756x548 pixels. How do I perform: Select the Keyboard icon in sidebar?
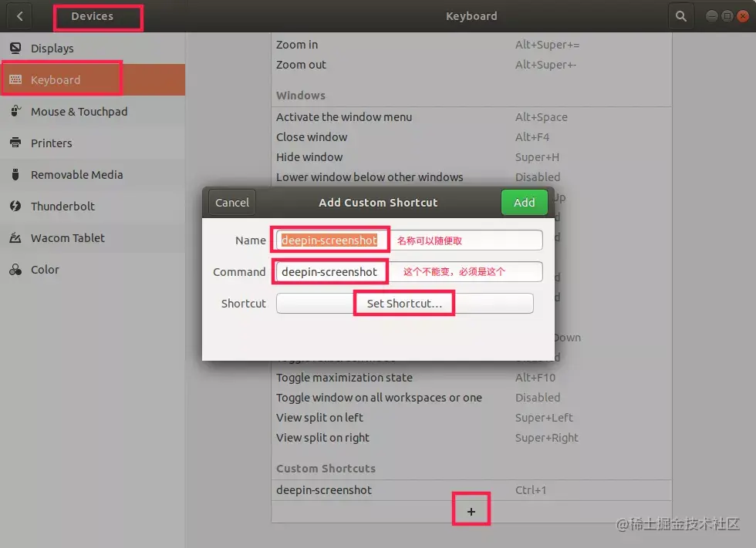pyautogui.click(x=15, y=79)
